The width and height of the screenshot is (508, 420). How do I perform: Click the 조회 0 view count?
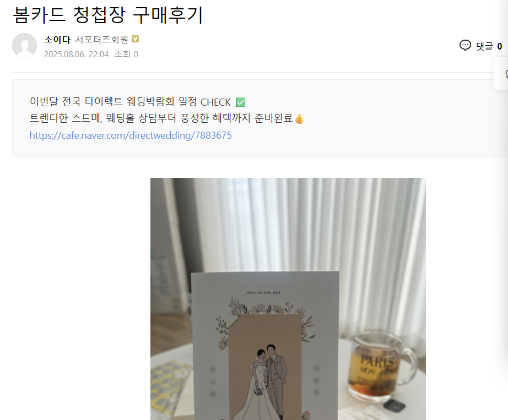tap(126, 54)
